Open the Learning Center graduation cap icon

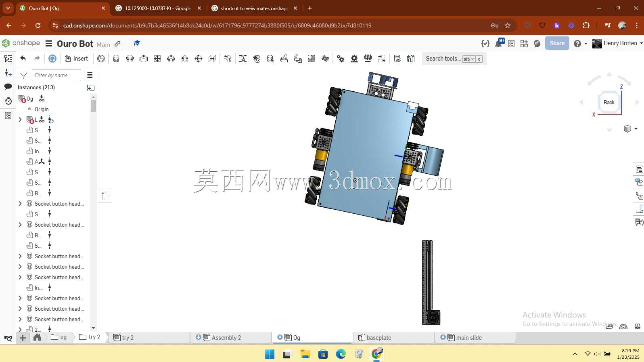coord(137,43)
